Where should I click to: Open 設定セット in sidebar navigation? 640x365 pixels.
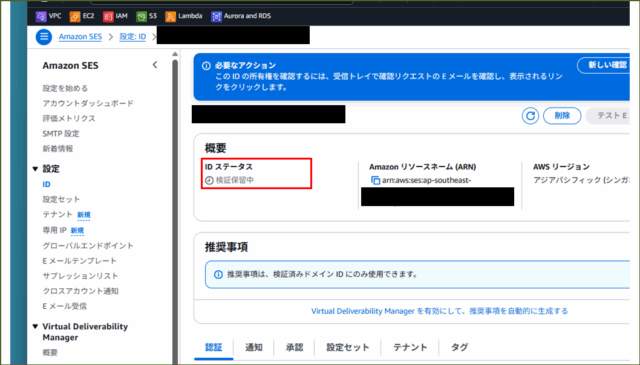click(x=61, y=199)
